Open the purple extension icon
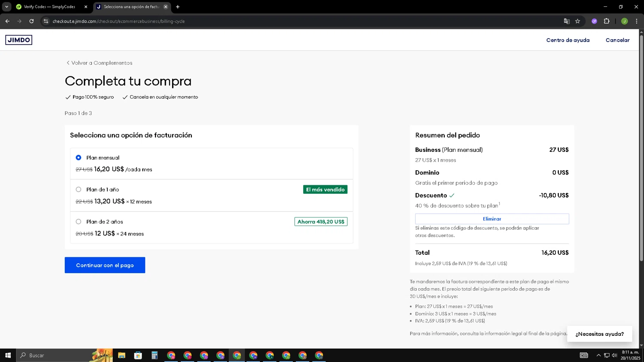This screenshot has height=362, width=644. (x=594, y=21)
